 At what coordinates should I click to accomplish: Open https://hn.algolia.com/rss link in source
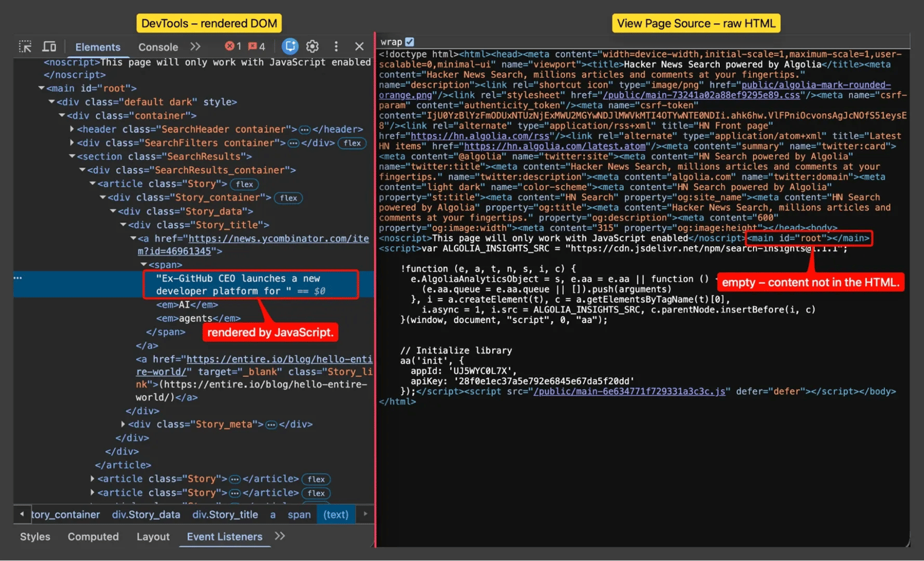479,136
